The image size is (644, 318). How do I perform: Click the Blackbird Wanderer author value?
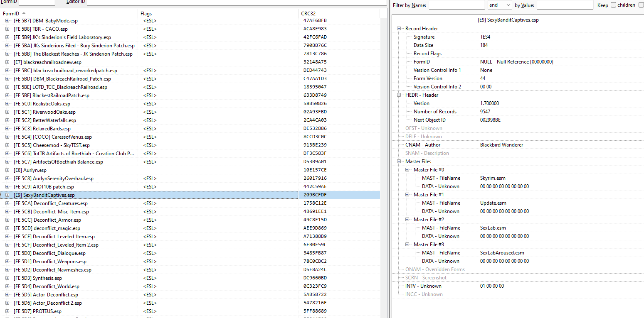tap(501, 145)
